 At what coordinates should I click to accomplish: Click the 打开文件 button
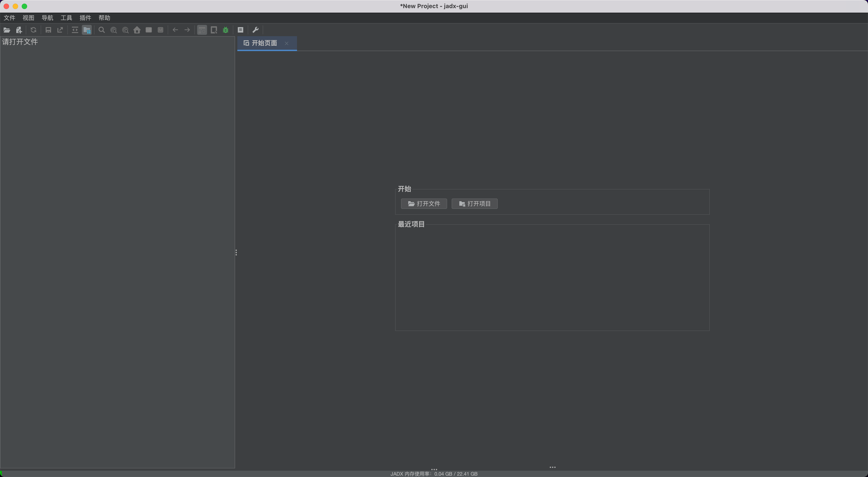424,204
